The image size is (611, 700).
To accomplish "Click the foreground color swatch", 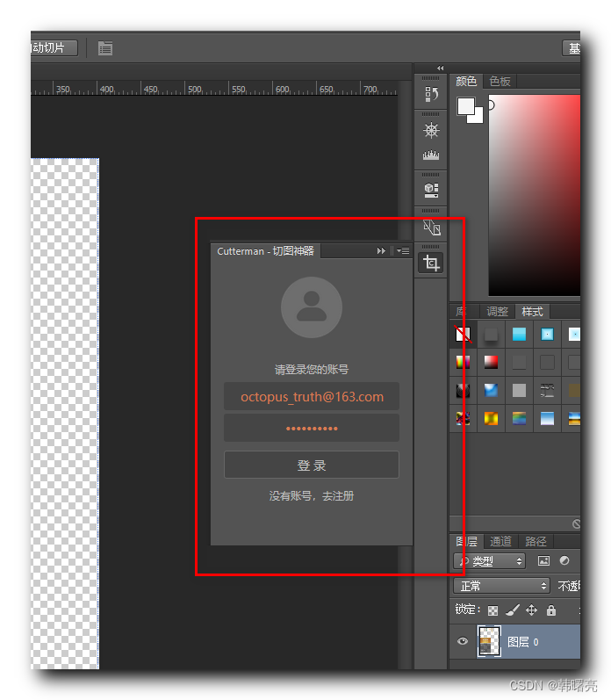I will pos(466,106).
